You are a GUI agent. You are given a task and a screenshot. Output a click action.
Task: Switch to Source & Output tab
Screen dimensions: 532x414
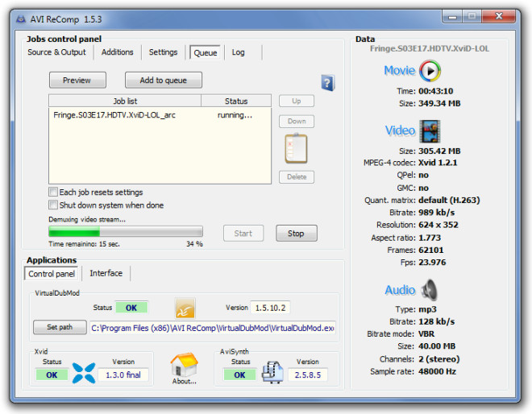(56, 52)
